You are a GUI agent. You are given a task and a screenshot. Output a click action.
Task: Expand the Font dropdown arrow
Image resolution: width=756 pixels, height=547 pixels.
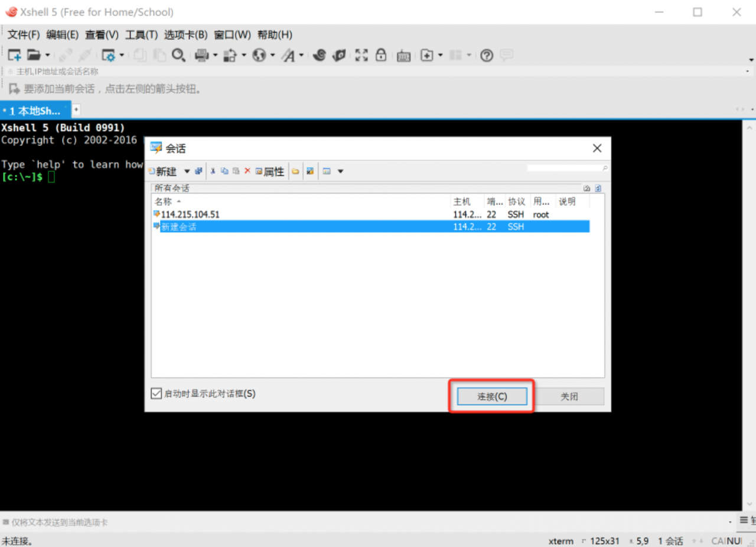click(x=301, y=56)
